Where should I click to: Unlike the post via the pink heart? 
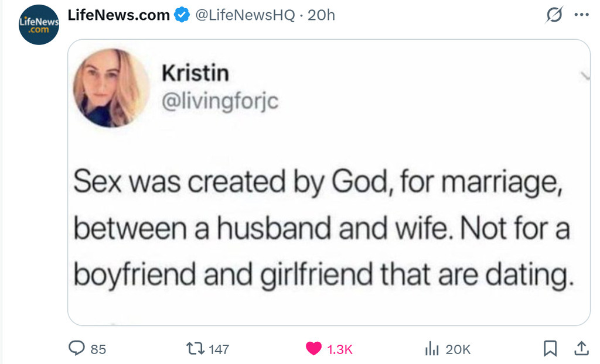click(314, 349)
